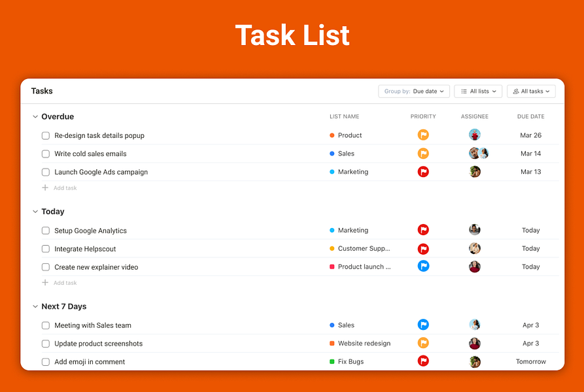This screenshot has width=584, height=392.
Task: Click priority flag for Write cold sales emails
Action: tap(423, 154)
